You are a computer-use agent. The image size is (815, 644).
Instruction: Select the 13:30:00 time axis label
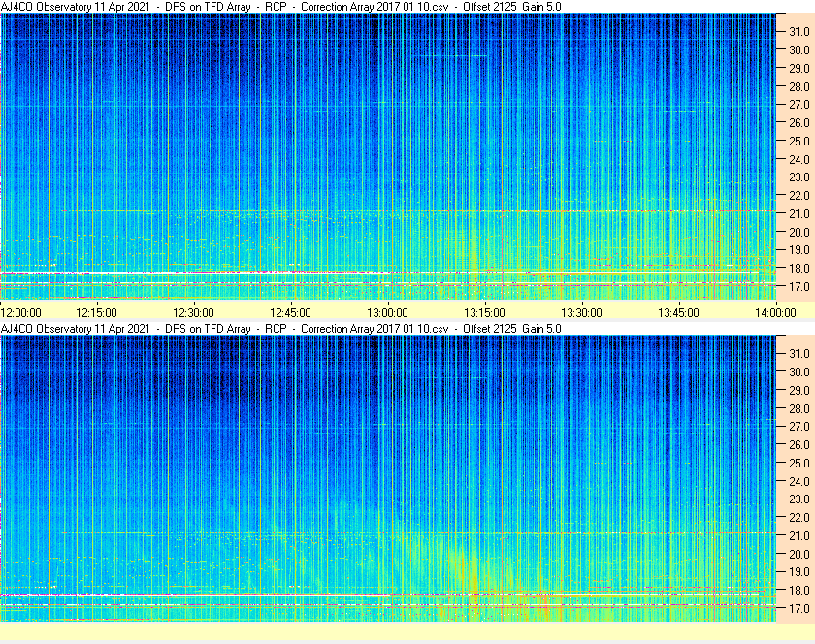(581, 313)
